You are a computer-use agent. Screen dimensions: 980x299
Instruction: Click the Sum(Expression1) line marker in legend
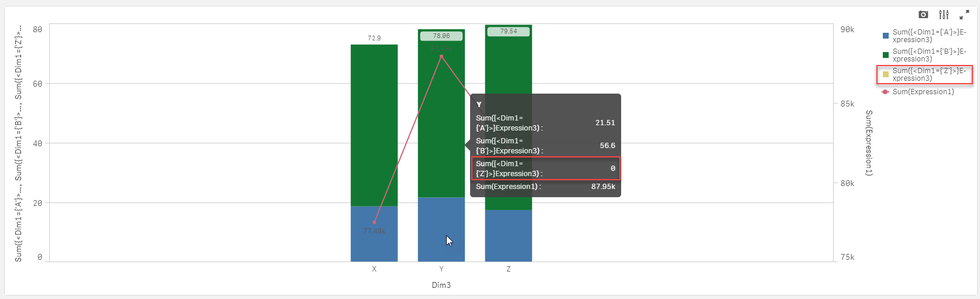(x=885, y=92)
